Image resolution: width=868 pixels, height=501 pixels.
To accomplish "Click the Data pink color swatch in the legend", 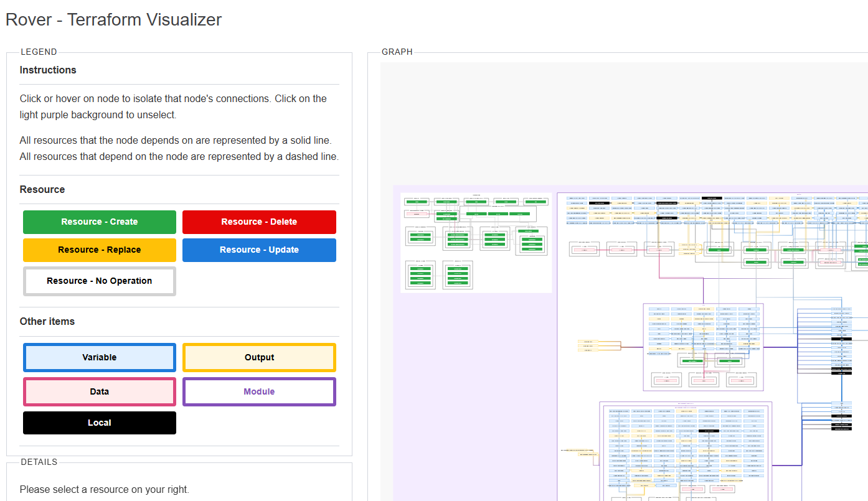I will 99,391.
